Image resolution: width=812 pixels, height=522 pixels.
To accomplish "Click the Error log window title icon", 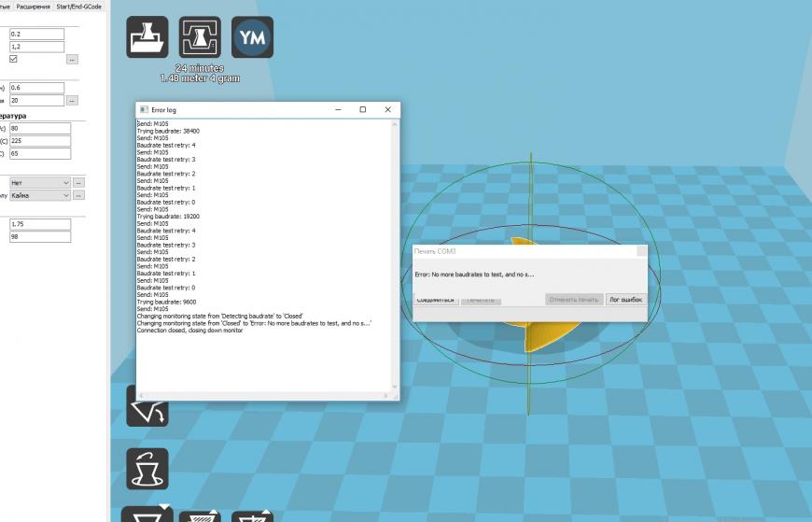I will pos(144,110).
